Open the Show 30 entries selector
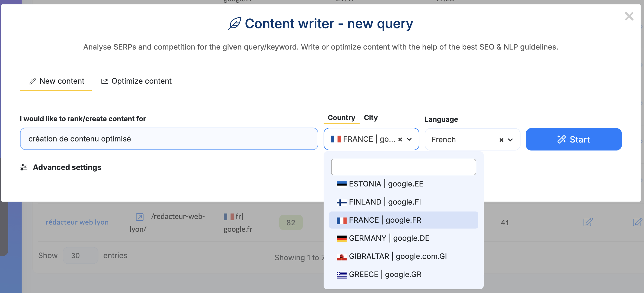The height and width of the screenshot is (293, 644). [x=80, y=255]
